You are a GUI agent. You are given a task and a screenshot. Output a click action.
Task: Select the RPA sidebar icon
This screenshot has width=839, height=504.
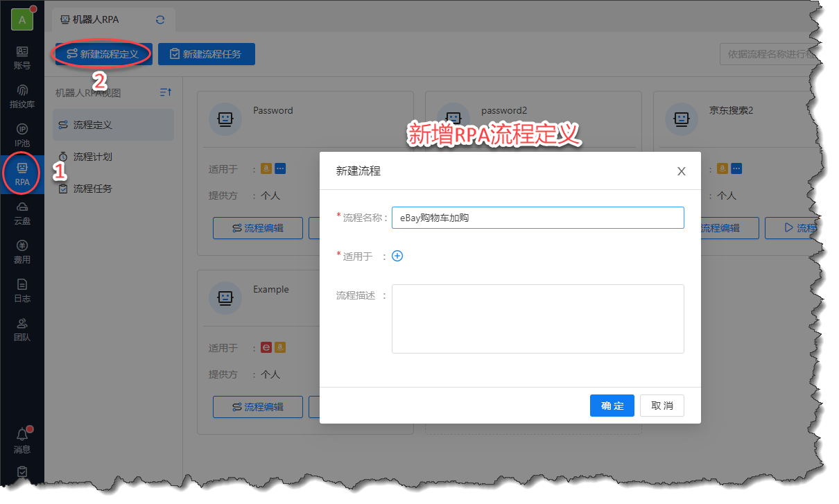[x=22, y=175]
